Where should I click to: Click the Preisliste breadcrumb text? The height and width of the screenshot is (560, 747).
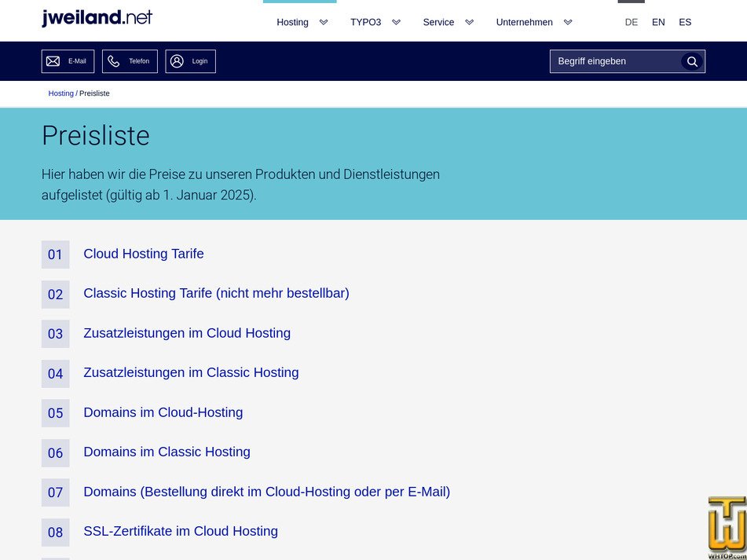[94, 93]
